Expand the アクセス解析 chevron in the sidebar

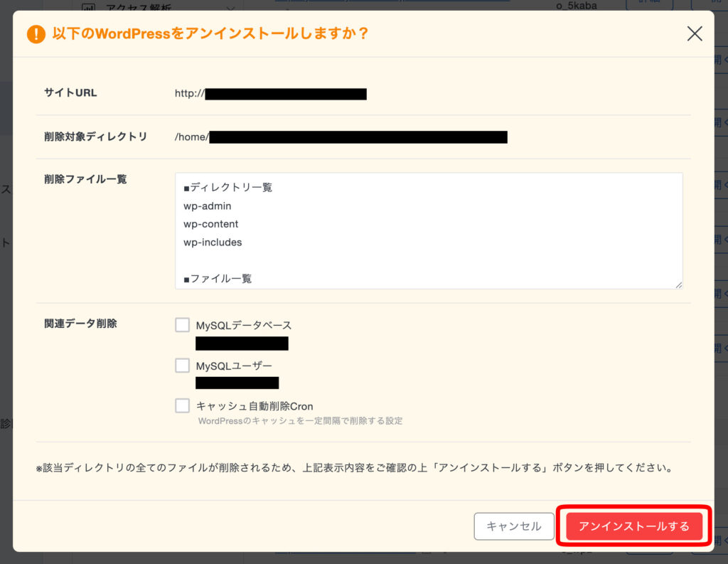click(x=230, y=8)
